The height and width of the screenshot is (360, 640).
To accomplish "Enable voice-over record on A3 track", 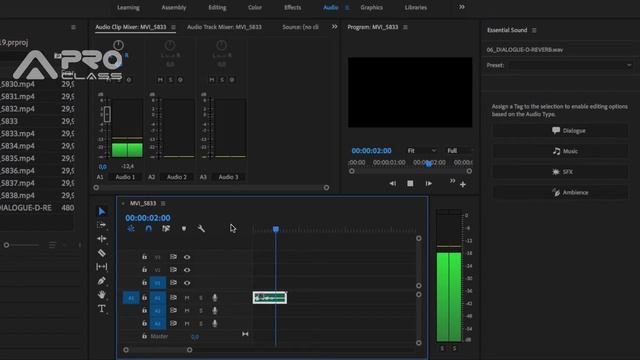I will point(215,324).
